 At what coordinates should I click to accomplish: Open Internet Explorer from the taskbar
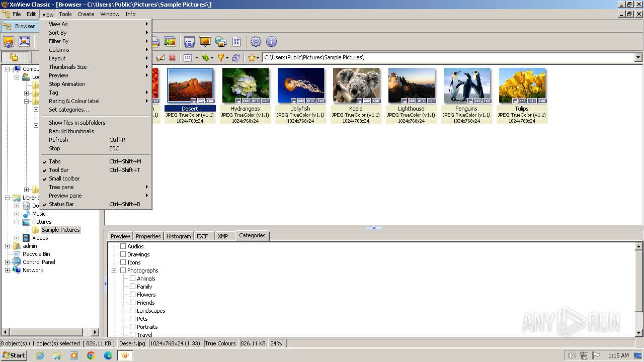(40, 355)
